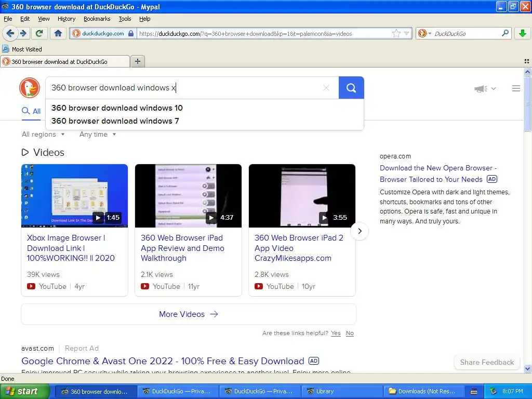
Task: Open the URL history dropdown arrow
Action: tap(406, 33)
